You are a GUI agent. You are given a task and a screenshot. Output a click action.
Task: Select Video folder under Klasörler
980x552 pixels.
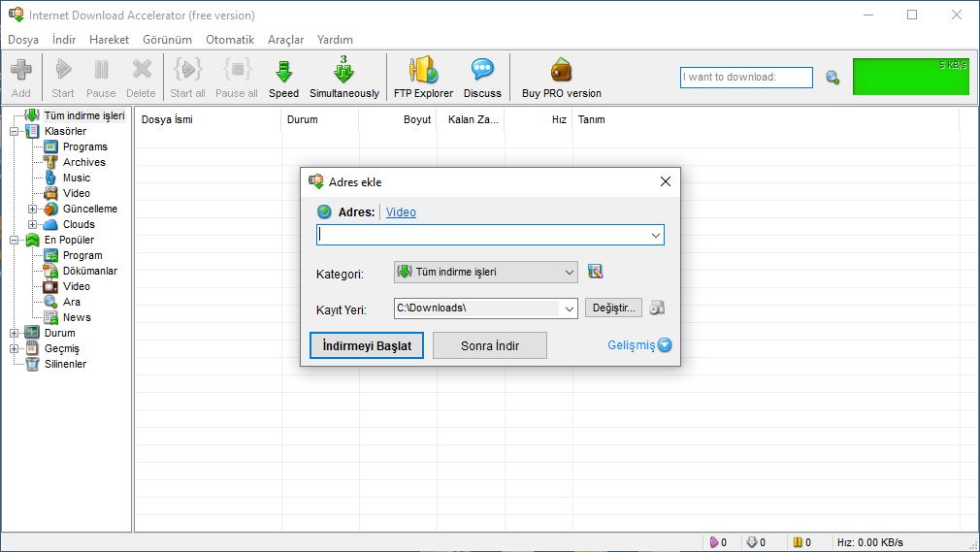(77, 193)
